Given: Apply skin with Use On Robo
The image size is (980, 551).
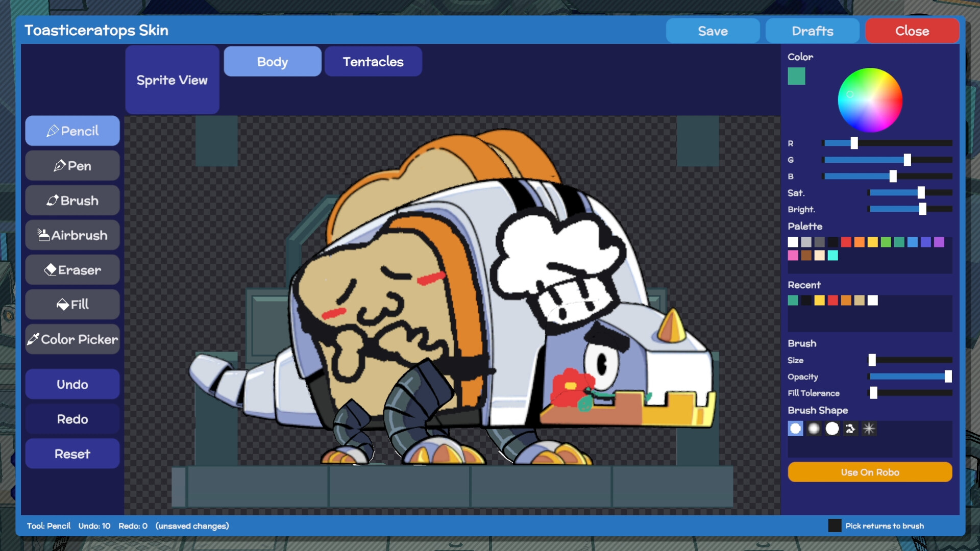Looking at the screenshot, I should (x=870, y=472).
